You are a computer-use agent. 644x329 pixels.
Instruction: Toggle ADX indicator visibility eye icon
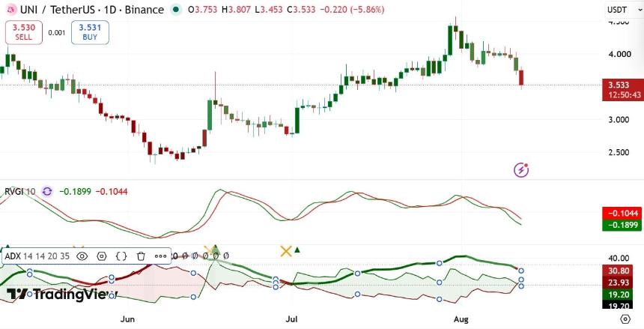point(82,256)
